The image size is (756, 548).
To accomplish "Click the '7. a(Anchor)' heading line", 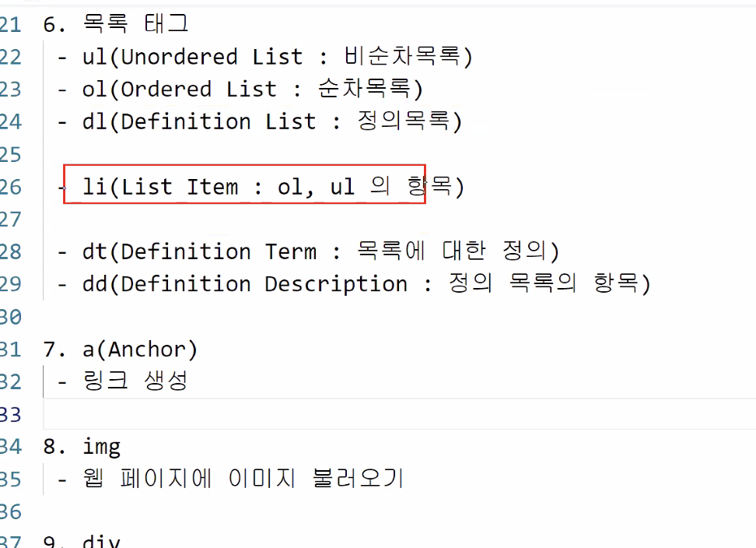I will tap(121, 350).
